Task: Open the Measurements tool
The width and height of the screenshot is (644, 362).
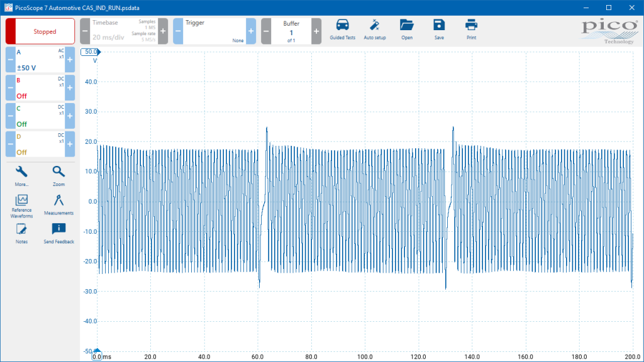Action: point(58,205)
